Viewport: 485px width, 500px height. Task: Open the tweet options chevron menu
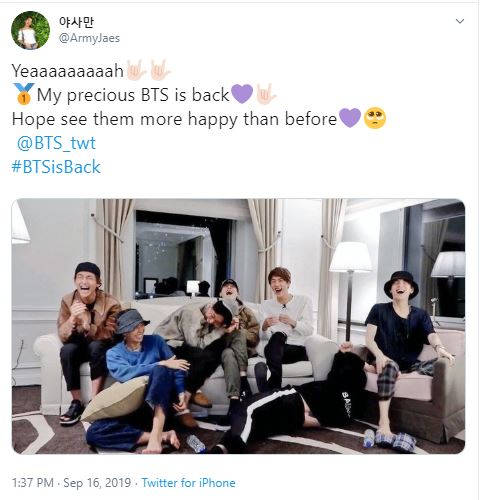[460, 21]
